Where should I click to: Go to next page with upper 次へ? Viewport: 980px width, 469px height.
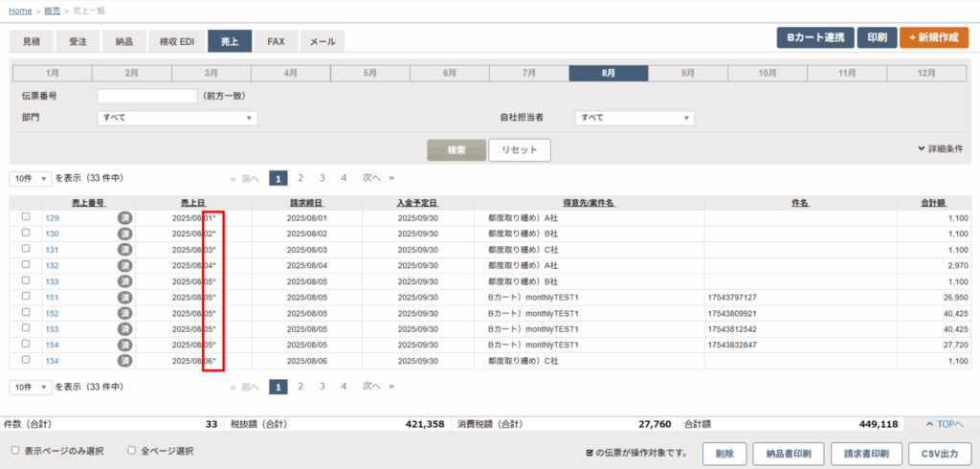(x=371, y=178)
